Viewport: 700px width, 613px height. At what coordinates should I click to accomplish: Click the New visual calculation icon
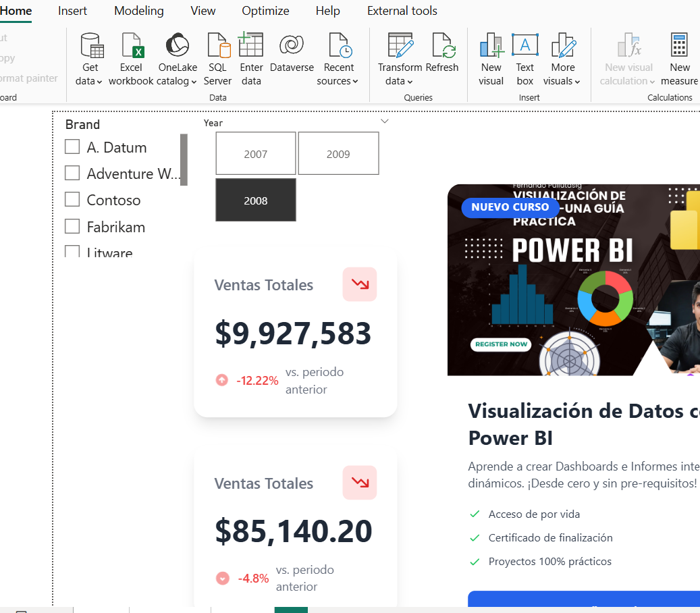(x=630, y=45)
